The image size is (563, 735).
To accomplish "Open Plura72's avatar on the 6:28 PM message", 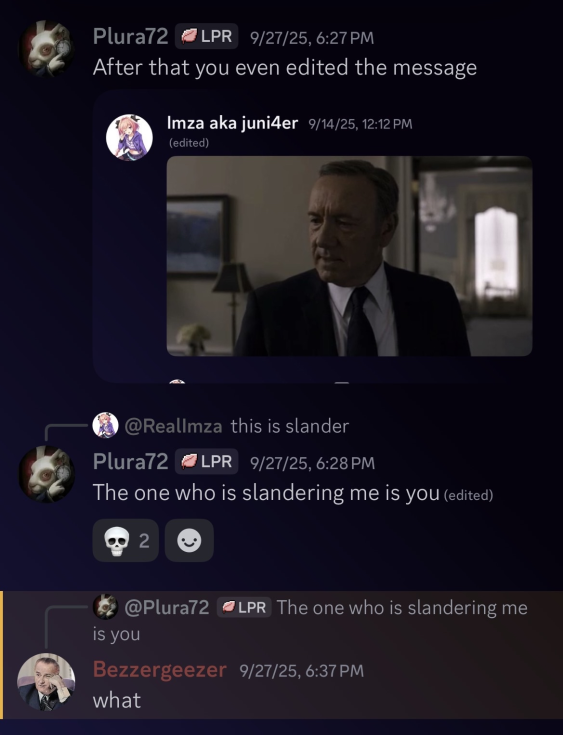I will (46, 474).
